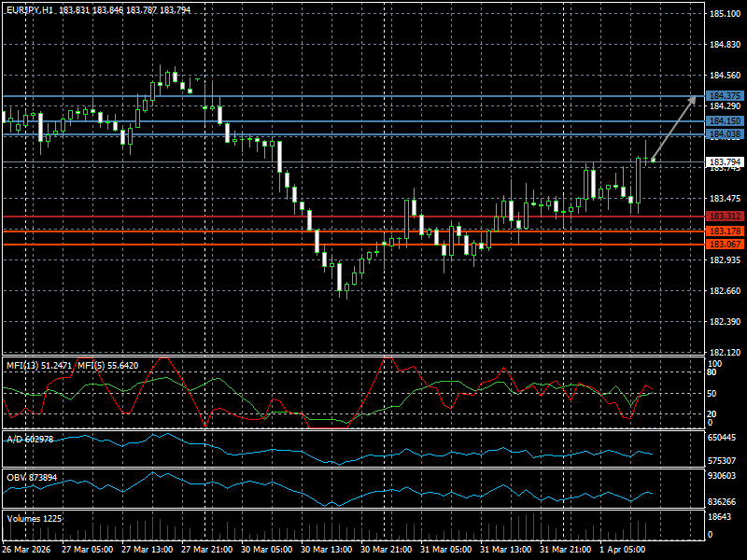Select the 184.375 blue resistance price label
This screenshot has height=560, width=747.
725,96
